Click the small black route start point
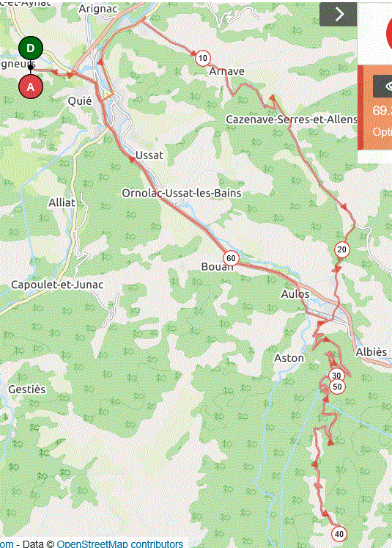The image size is (392, 548). tap(31, 67)
